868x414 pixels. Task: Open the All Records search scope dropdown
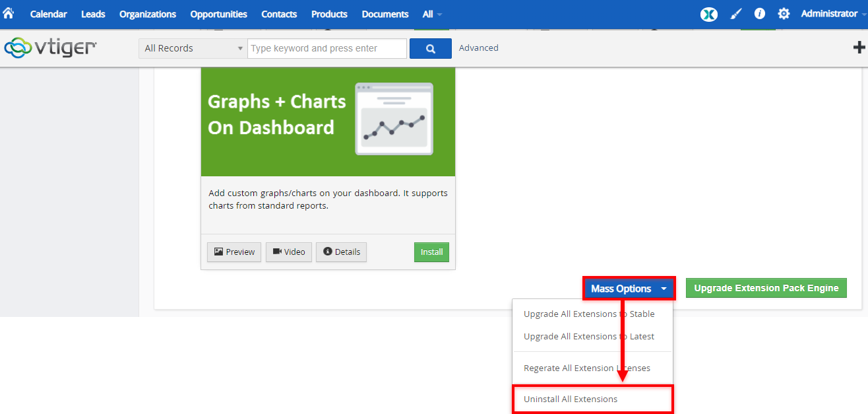coord(193,48)
